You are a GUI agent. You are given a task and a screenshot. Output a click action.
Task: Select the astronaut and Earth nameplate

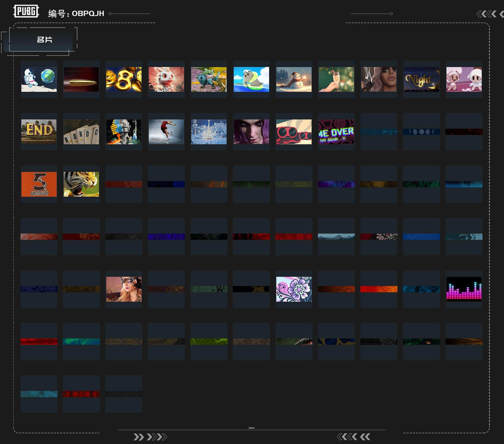tap(39, 79)
